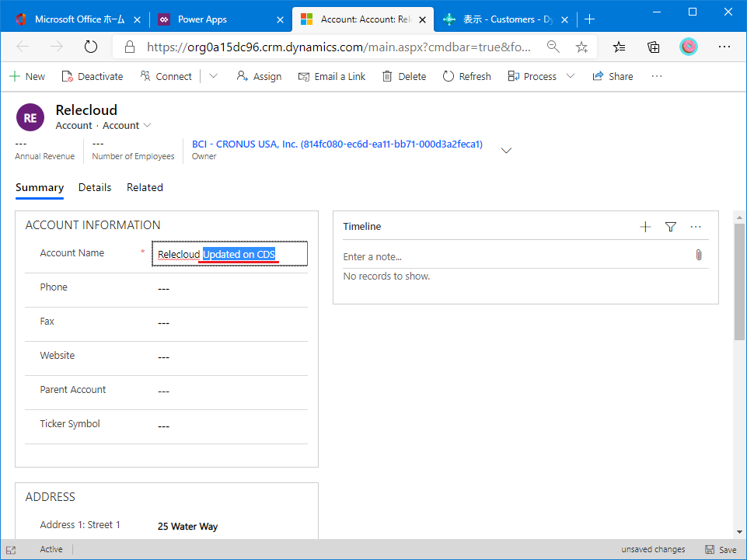Open browser Collections
This screenshot has height=560, width=747.
click(654, 47)
